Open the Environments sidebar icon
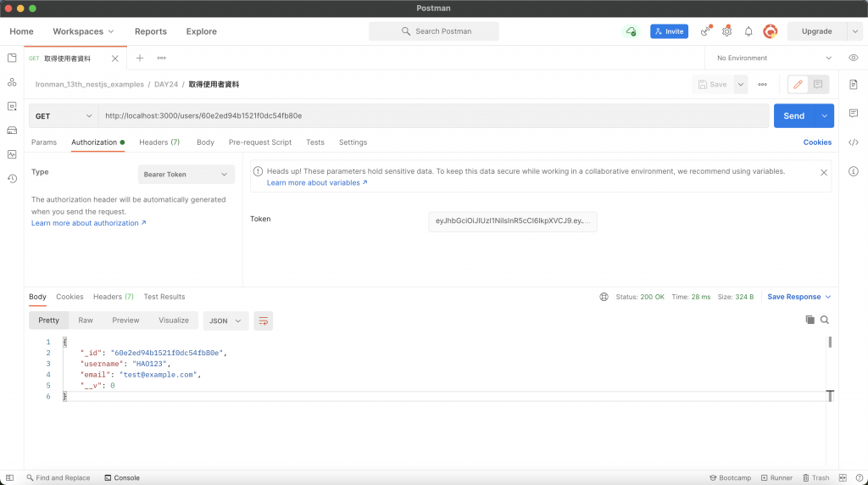868x485 pixels. point(12,106)
